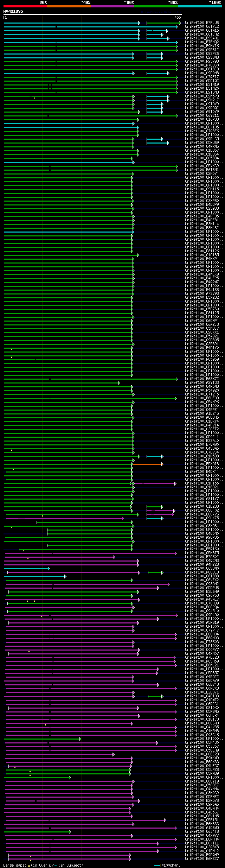The image size is (225, 868).
Task: Select the UniRef100_B6UFA9 label
Action: [202, 398]
